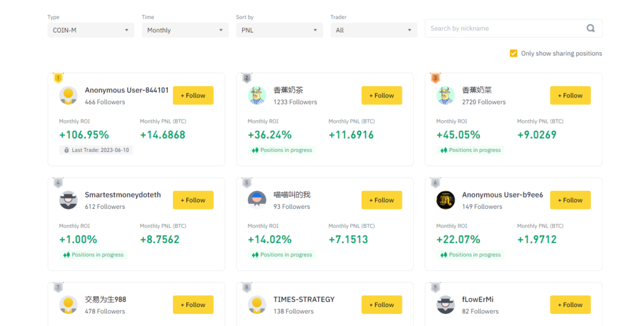Click rank 7 badge on 交易为生988 card
Viewport: 644px width, 326px height.
[x=58, y=288]
